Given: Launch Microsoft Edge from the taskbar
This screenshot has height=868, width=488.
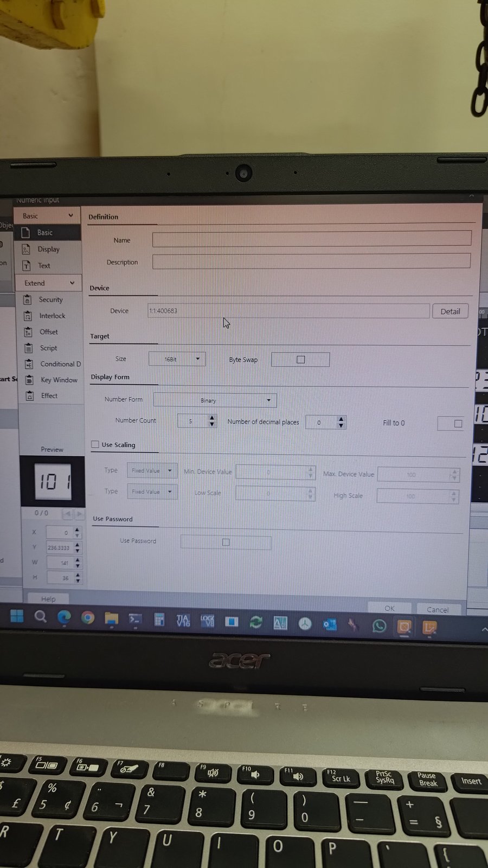Looking at the screenshot, I should pyautogui.click(x=64, y=617).
